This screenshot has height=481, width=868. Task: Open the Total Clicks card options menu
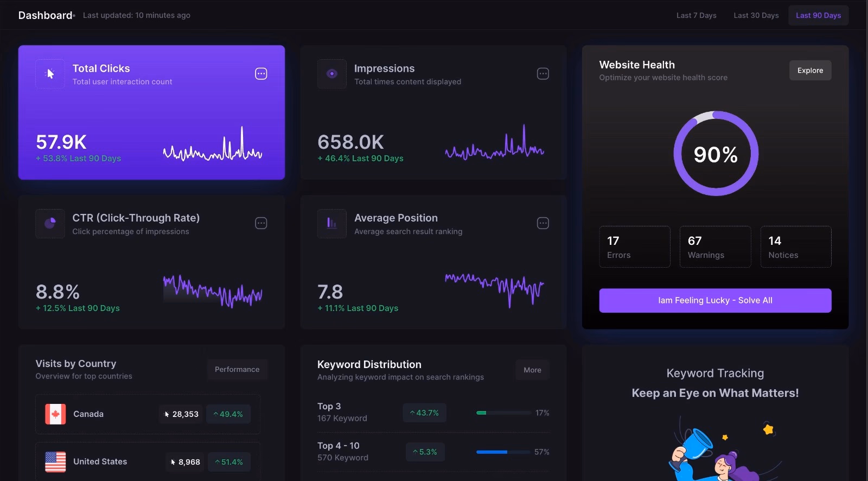261,74
